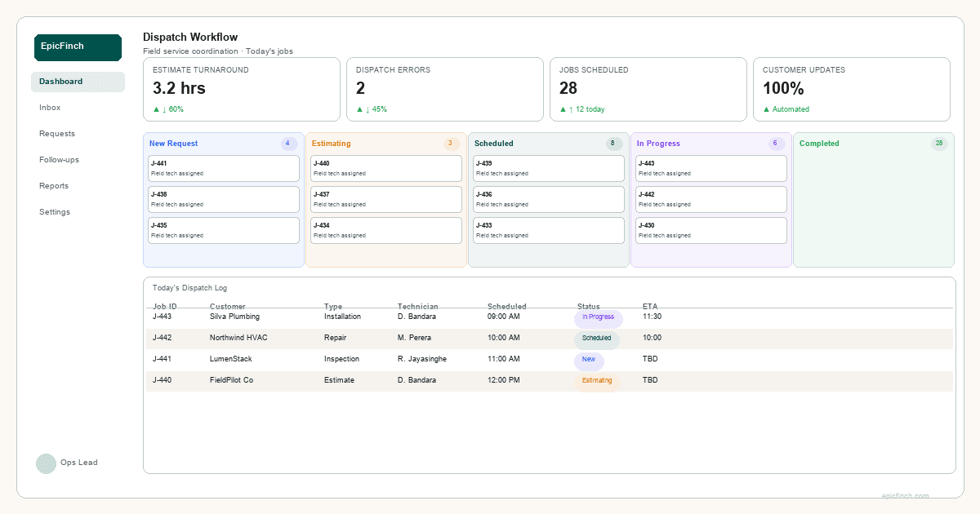Screen dimensions: 980x514
Task: Toggle the Automated indicator under Customer Updates
Action: click(x=788, y=109)
